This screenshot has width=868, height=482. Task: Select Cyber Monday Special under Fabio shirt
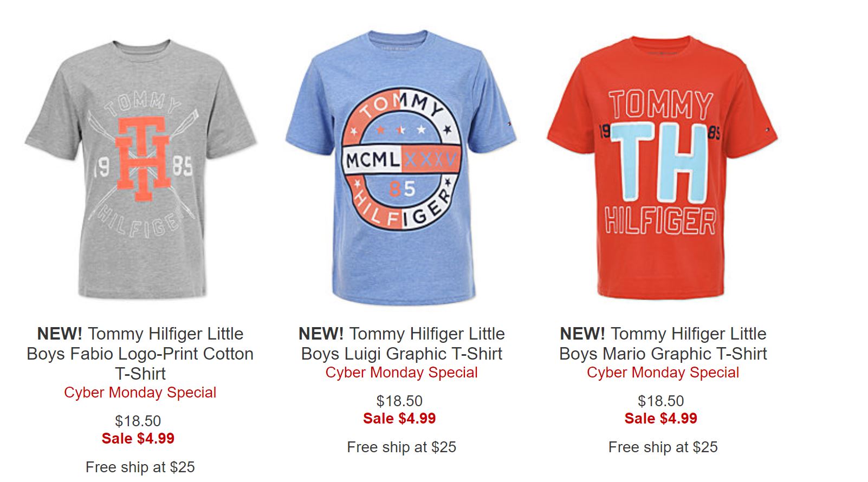[x=140, y=393]
